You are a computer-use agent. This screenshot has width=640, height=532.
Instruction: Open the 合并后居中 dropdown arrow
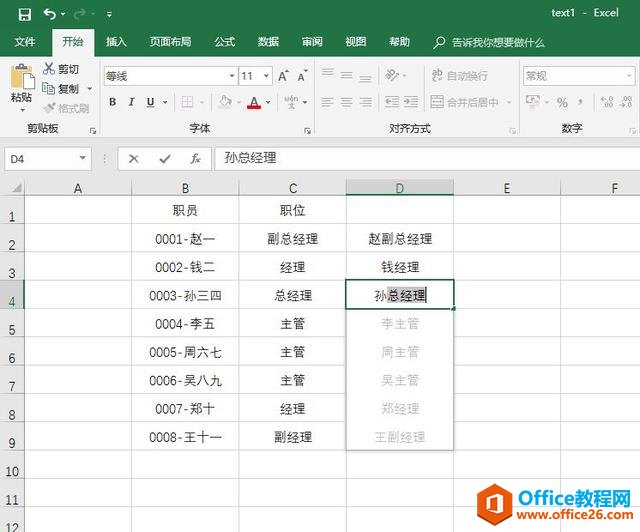click(x=509, y=102)
